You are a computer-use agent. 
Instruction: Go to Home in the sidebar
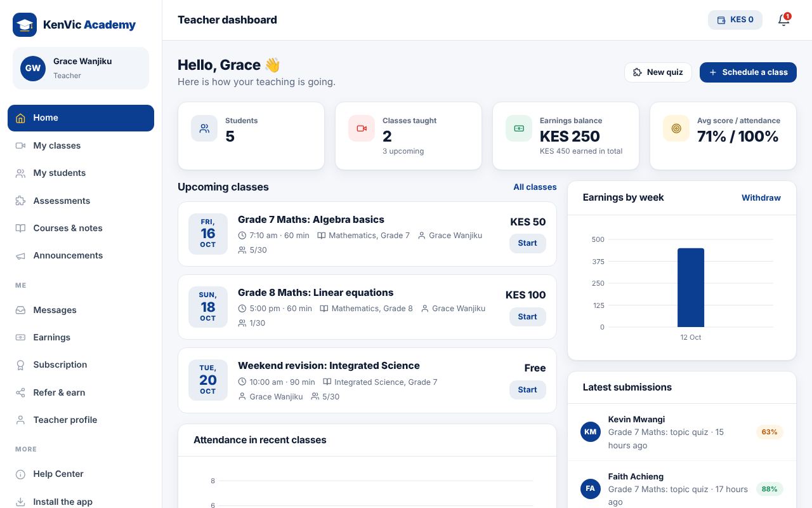[81, 118]
